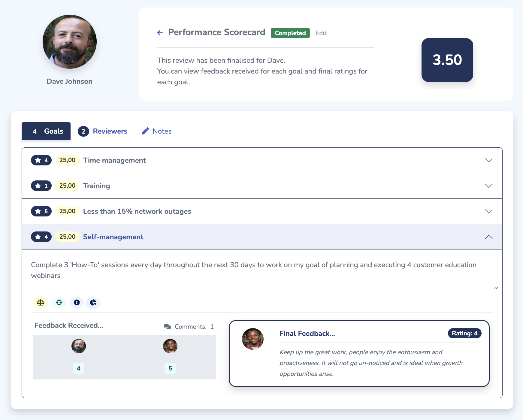The height and width of the screenshot is (420, 523).
Task: Click the Edit link
Action: 321,33
